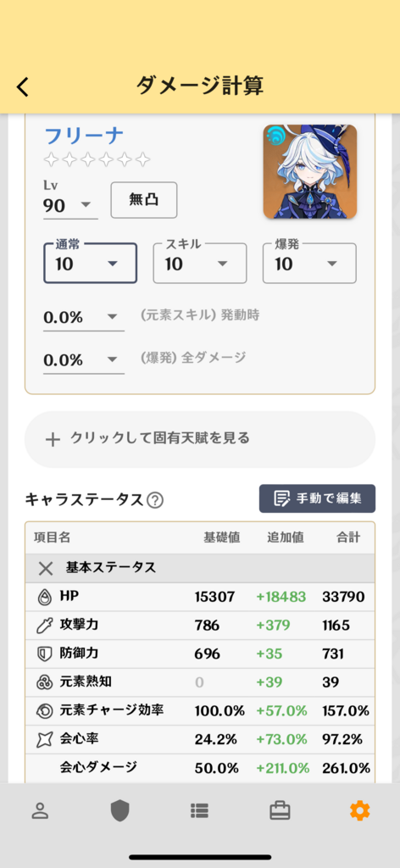Open the shield tab in bottom bar

(x=119, y=811)
